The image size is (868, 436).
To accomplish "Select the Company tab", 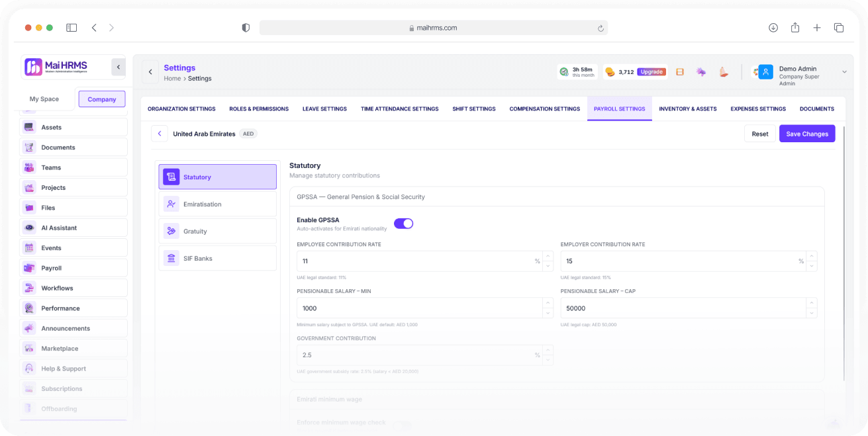I will [x=102, y=99].
